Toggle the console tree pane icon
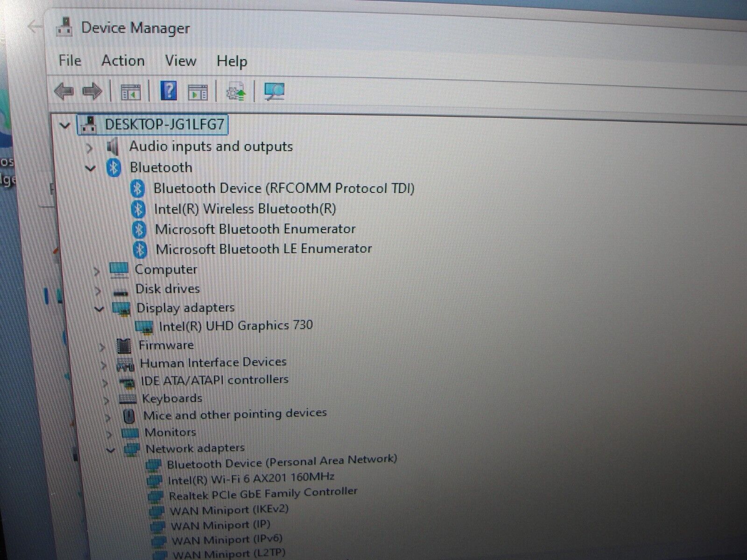Image resolution: width=747 pixels, height=560 pixels. pyautogui.click(x=131, y=91)
